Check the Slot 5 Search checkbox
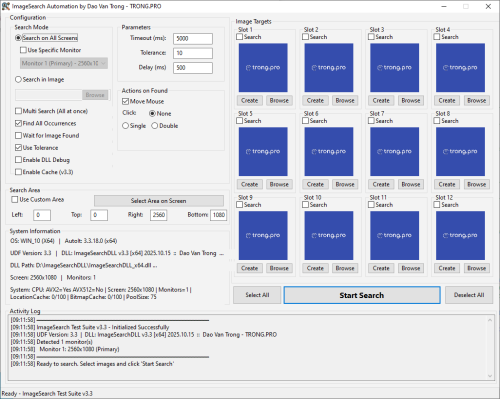Image resolution: width=500 pixels, height=399 pixels. click(x=249, y=121)
